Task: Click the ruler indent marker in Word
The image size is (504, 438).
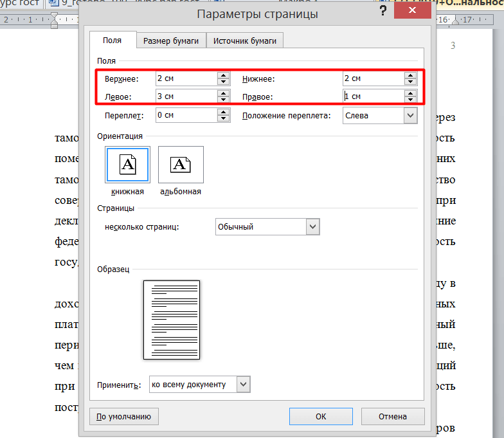Action: tap(54, 21)
